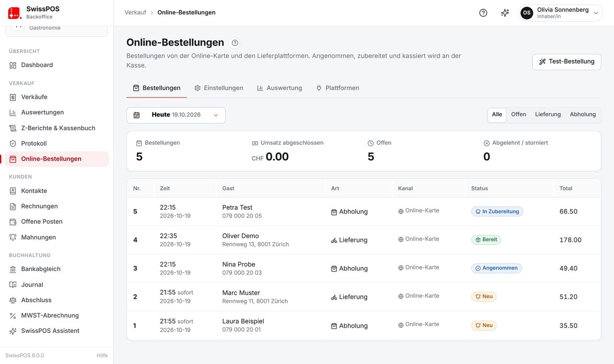Viewport: 614px width, 364px height.
Task: Open the Hilfe link in footer
Action: point(102,356)
